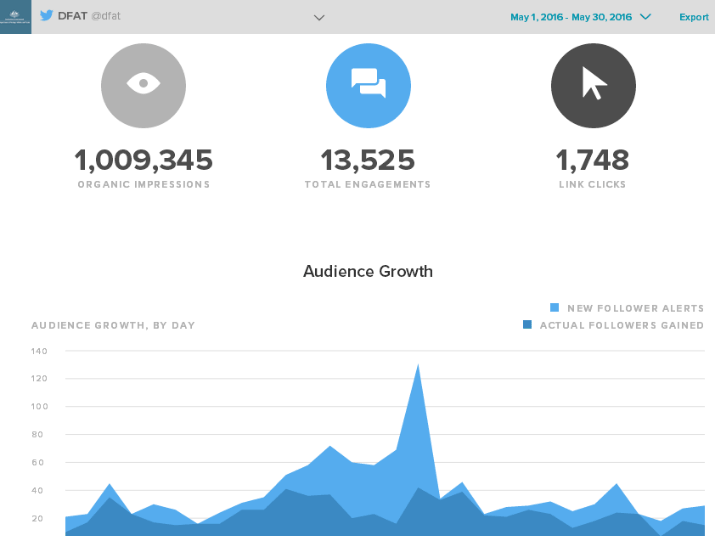This screenshot has height=536, width=715.
Task: Click the Total Engagements label
Action: click(x=368, y=184)
